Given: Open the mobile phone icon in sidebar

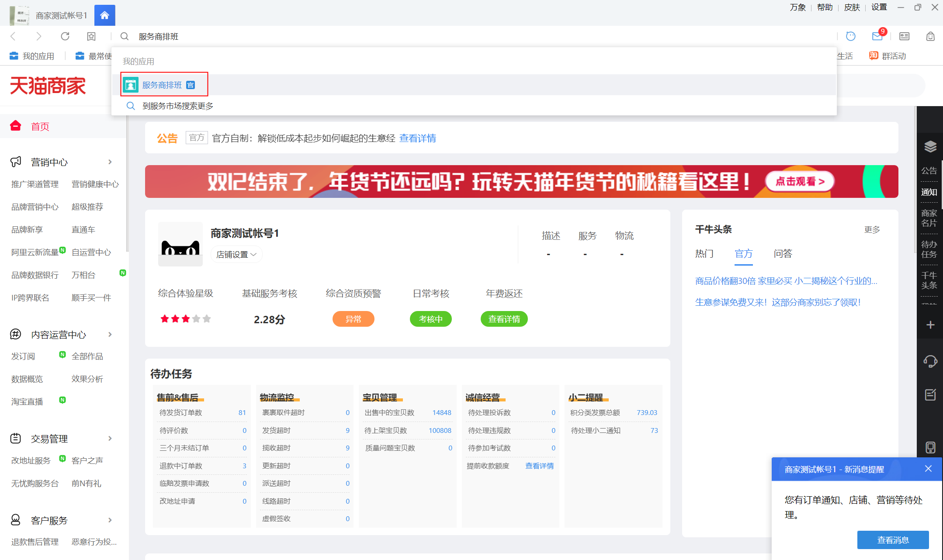Looking at the screenshot, I should [930, 447].
